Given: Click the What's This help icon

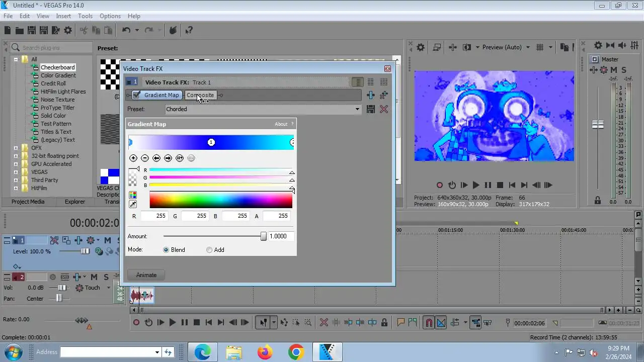Looking at the screenshot, I should (x=189, y=30).
